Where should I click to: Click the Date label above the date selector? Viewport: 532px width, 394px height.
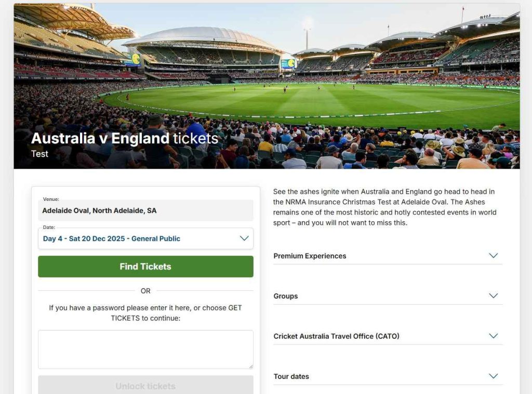pos(48,228)
